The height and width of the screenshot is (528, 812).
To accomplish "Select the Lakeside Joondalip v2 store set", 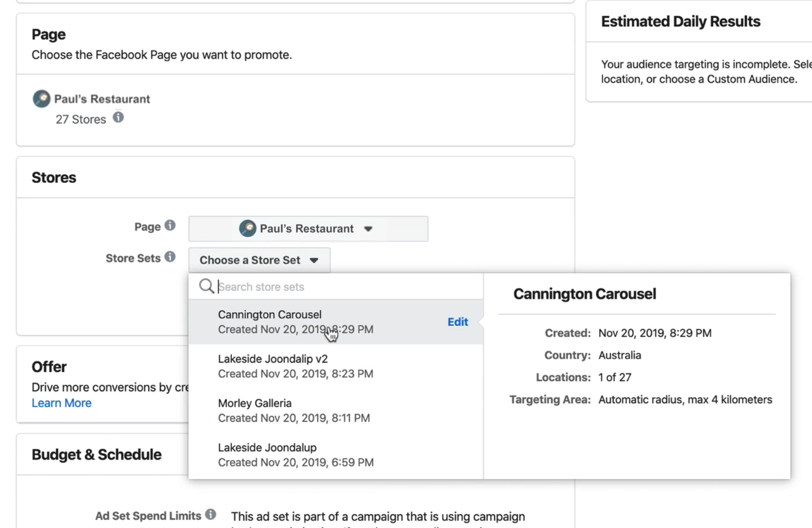I will [335, 366].
